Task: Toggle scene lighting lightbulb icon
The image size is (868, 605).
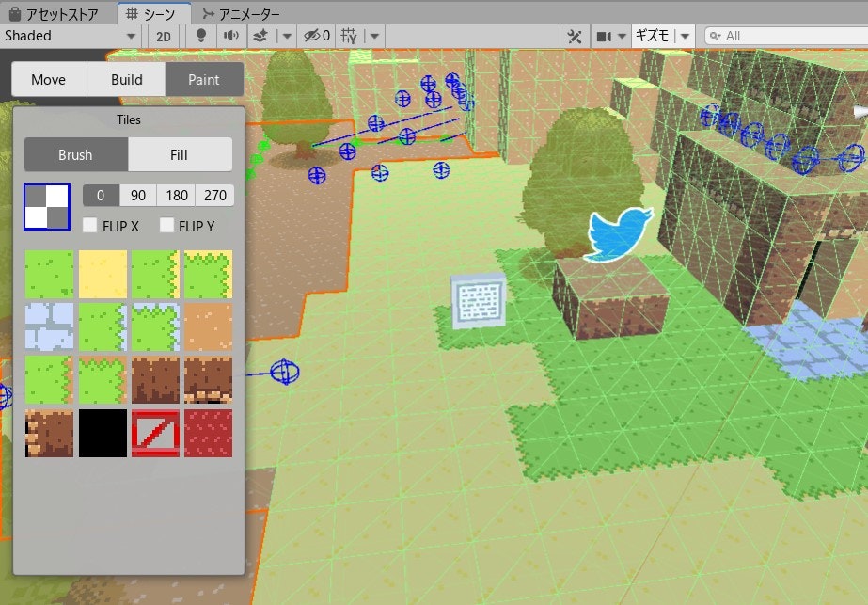Action: (x=201, y=36)
